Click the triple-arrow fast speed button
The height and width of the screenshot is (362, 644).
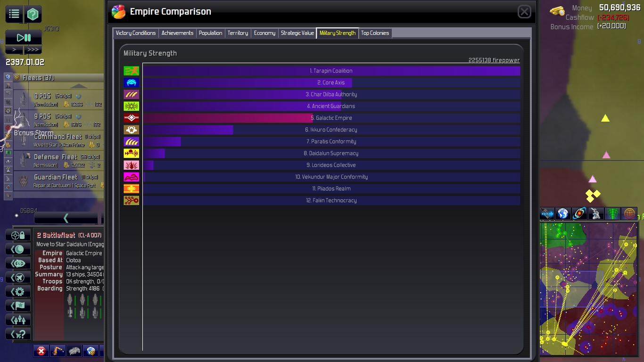pyautogui.click(x=33, y=49)
